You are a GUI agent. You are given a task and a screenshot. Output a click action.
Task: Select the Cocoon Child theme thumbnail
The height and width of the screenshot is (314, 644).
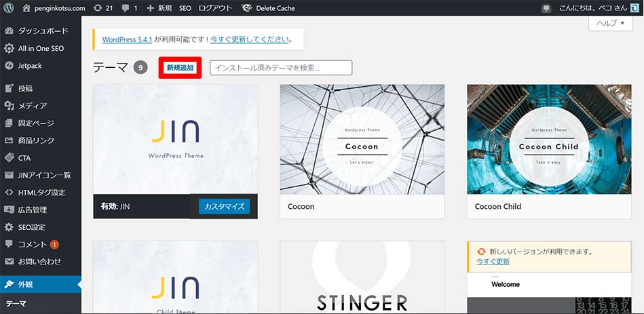(x=549, y=140)
